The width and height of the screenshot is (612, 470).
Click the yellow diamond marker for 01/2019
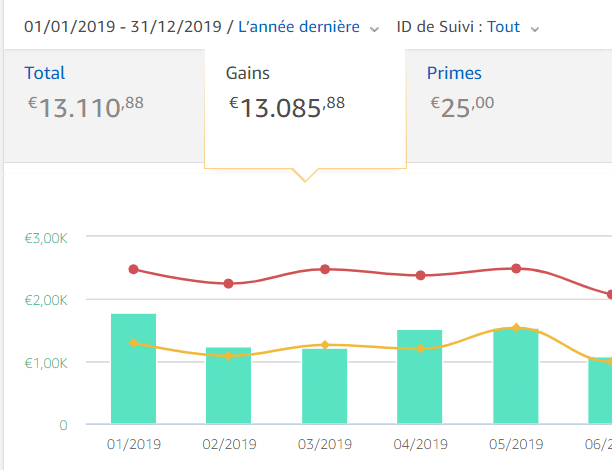point(133,343)
